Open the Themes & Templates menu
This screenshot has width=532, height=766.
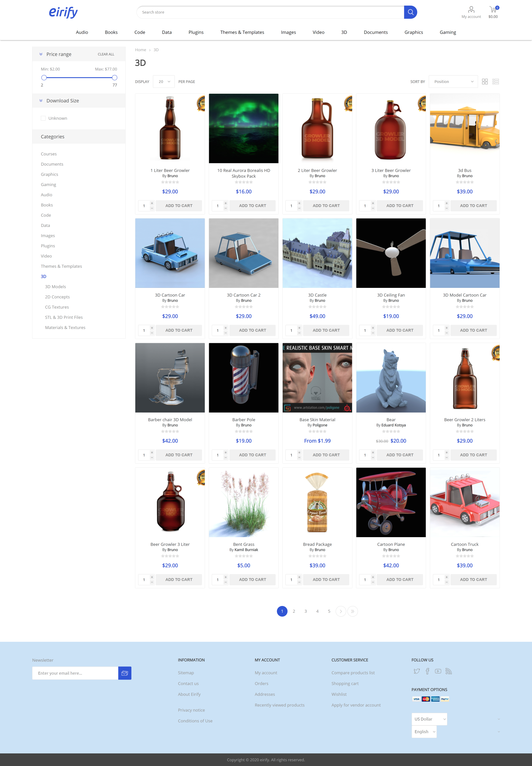242,32
